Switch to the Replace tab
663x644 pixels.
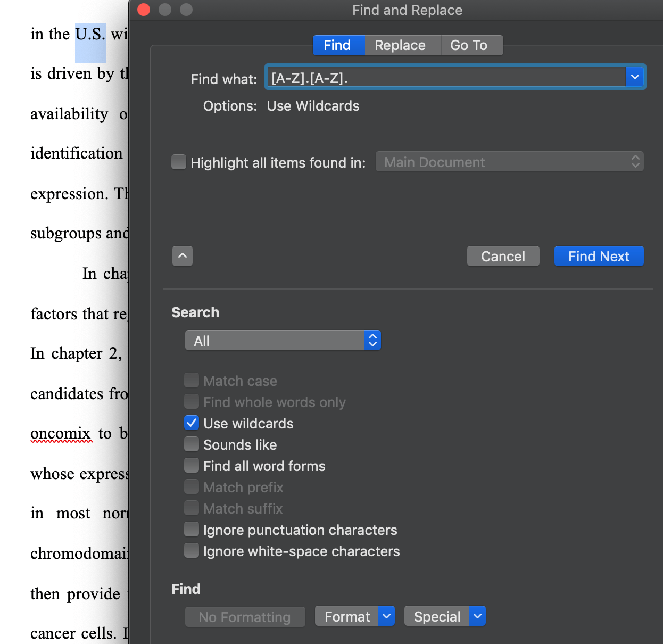pyautogui.click(x=400, y=45)
